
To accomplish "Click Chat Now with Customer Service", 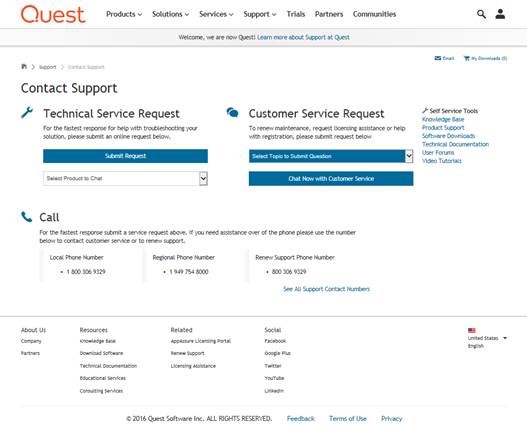I will tap(331, 179).
